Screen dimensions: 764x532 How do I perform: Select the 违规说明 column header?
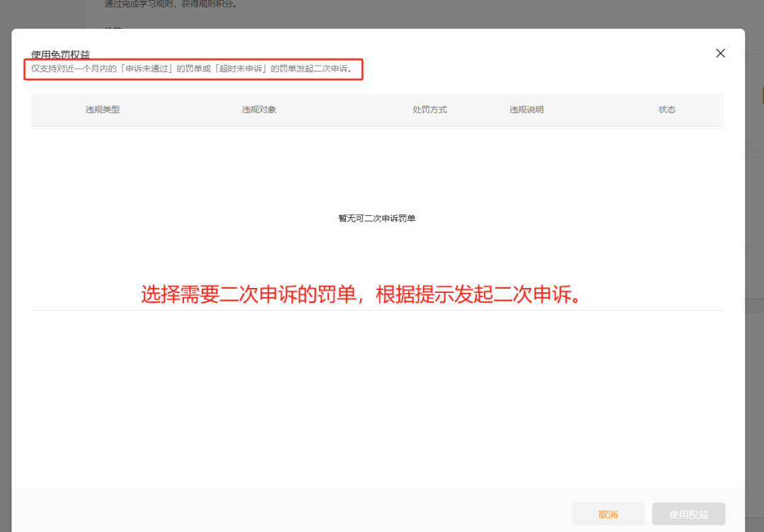[x=526, y=110]
